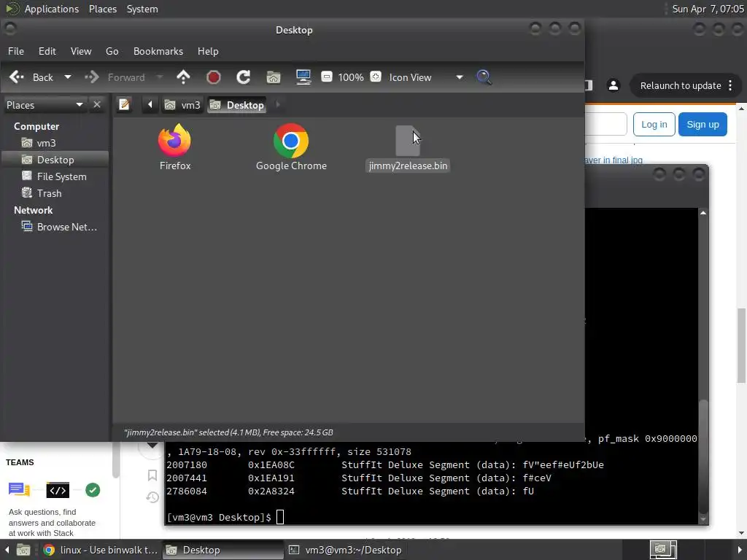This screenshot has height=560, width=747.
Task: Open the Places side pane dropdown
Action: [44, 105]
